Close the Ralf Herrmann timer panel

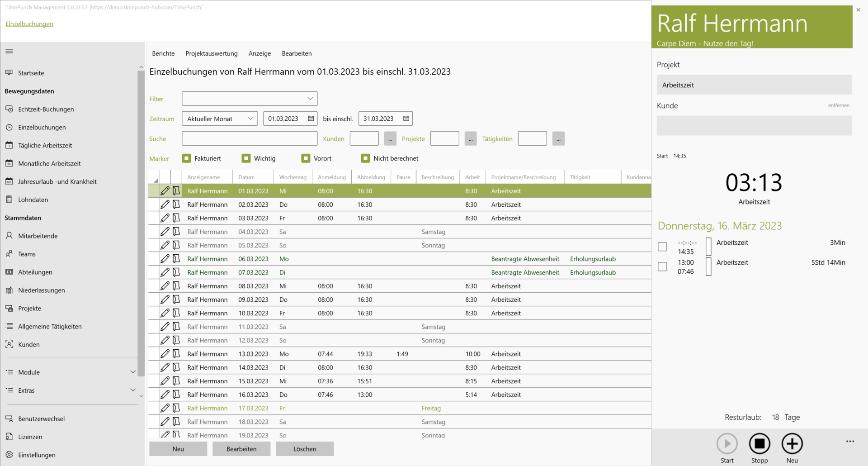(858, 10)
